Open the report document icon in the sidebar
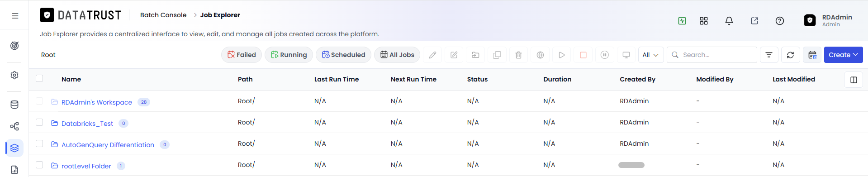The height and width of the screenshot is (177, 868). coord(14,170)
